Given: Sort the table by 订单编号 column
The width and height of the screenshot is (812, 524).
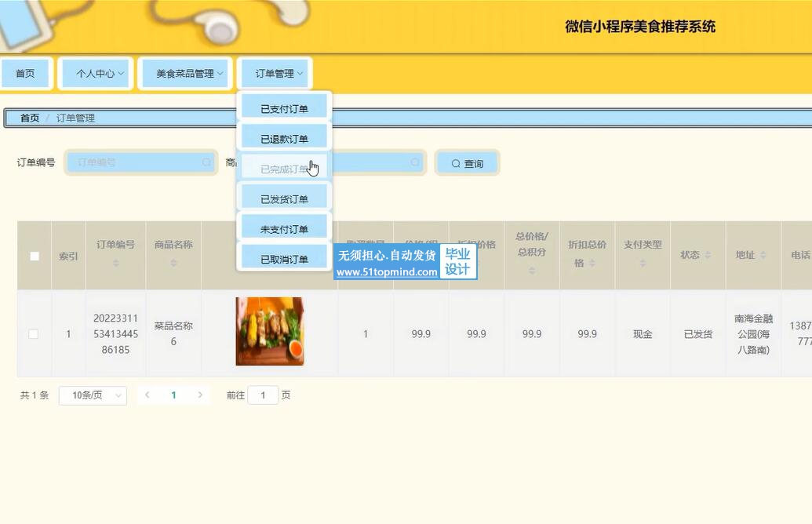Looking at the screenshot, I should click(x=115, y=263).
